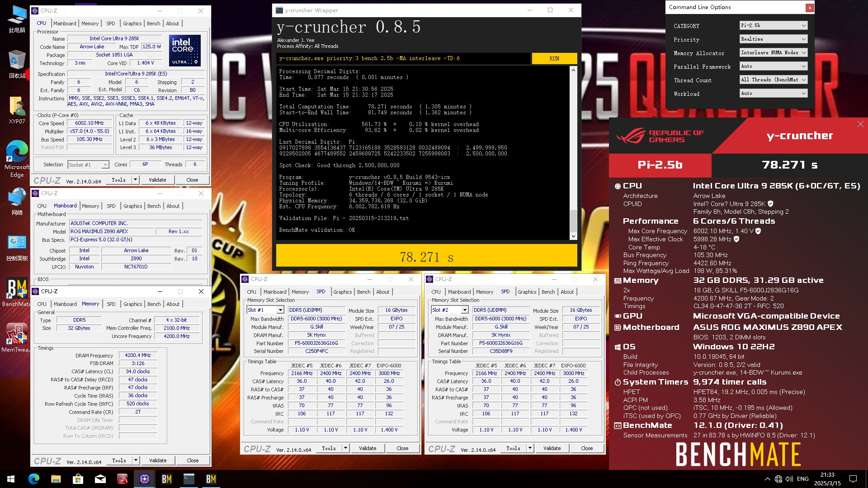Click Tools button in Slot #1 CPU-Z window
Viewport: 868px width, 488px height.
[329, 448]
